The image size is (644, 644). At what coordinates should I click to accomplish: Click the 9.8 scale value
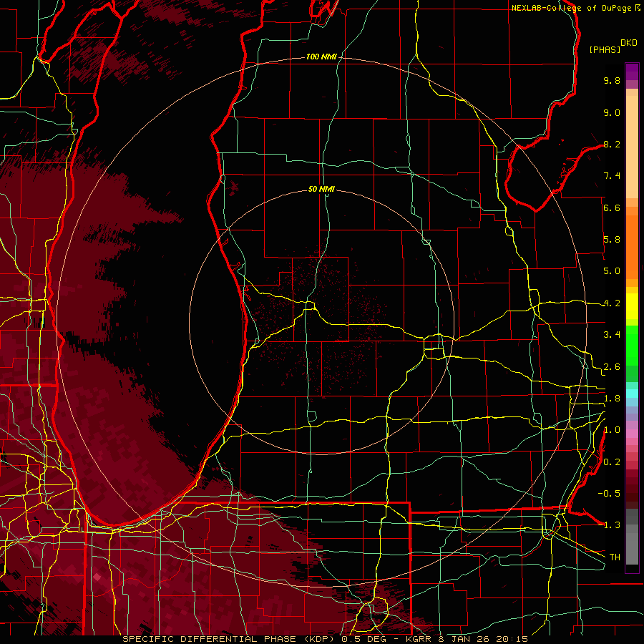tap(612, 80)
